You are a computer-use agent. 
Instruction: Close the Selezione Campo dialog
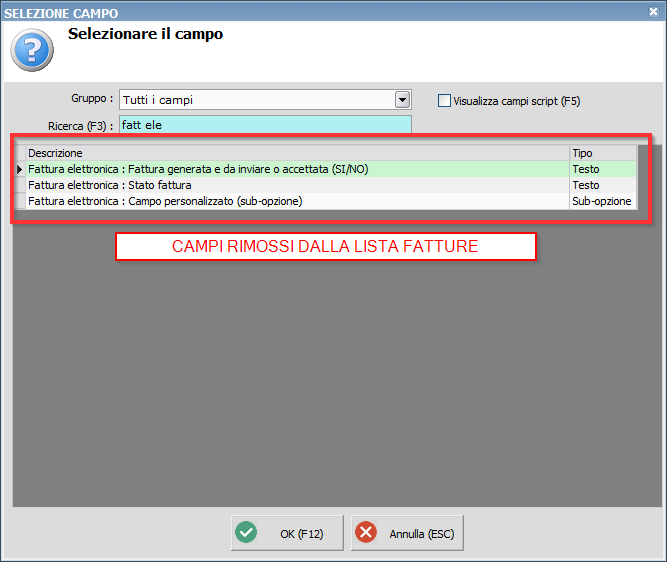point(653,11)
